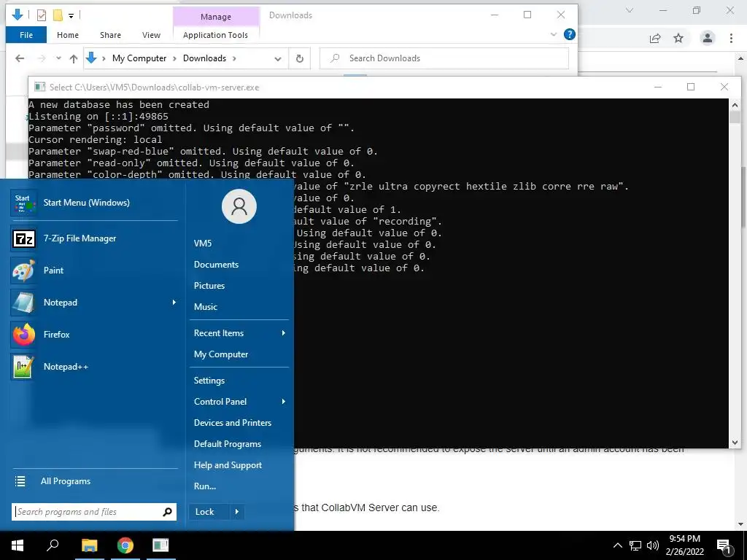Bookmark the page with Chrome star icon
Screen dimensions: 747x560
click(x=678, y=38)
